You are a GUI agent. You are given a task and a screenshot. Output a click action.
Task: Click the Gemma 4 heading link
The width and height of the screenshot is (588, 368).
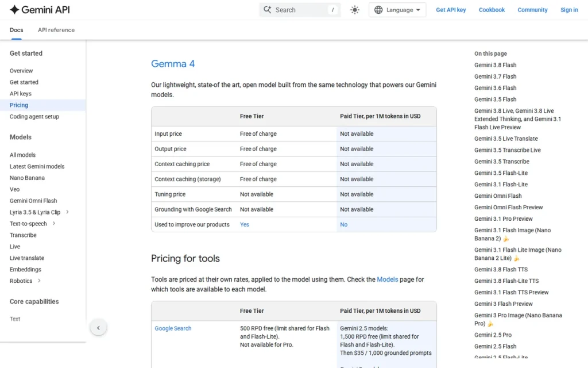[x=173, y=64]
